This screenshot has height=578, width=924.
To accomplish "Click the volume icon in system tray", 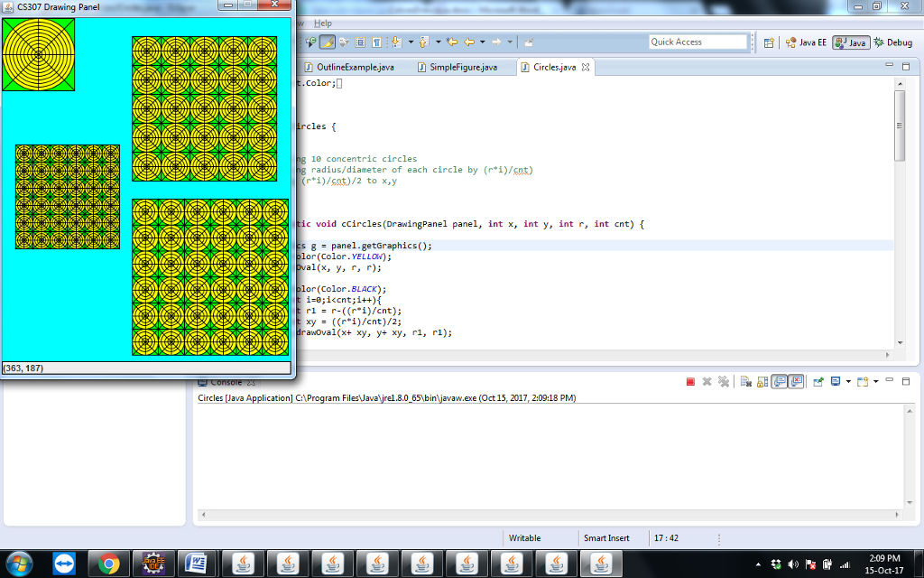I will 793,564.
